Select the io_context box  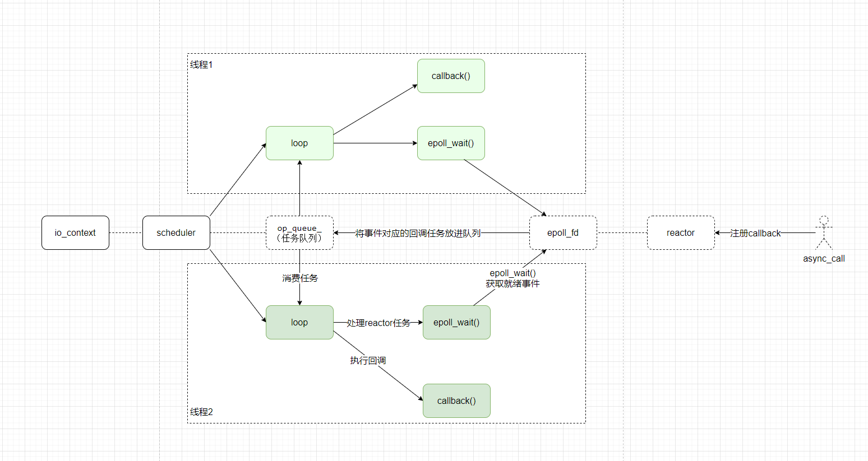pyautogui.click(x=75, y=232)
